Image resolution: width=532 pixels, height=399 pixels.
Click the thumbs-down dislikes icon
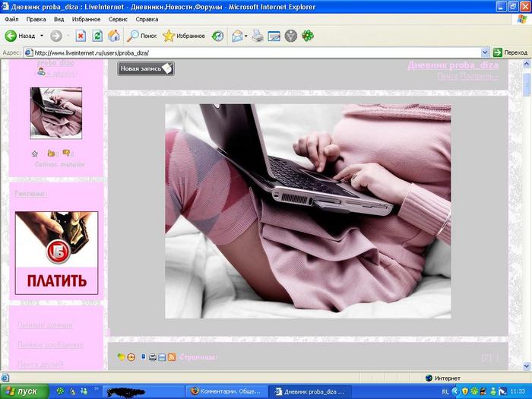point(67,154)
